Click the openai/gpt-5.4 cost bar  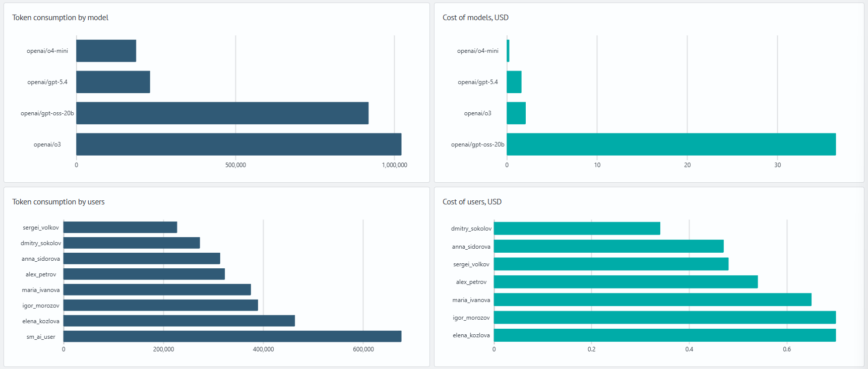pyautogui.click(x=514, y=82)
